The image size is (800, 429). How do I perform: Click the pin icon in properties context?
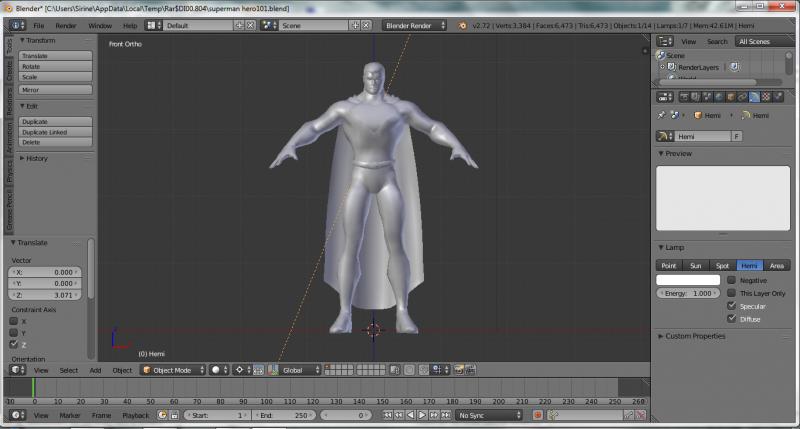coord(662,116)
